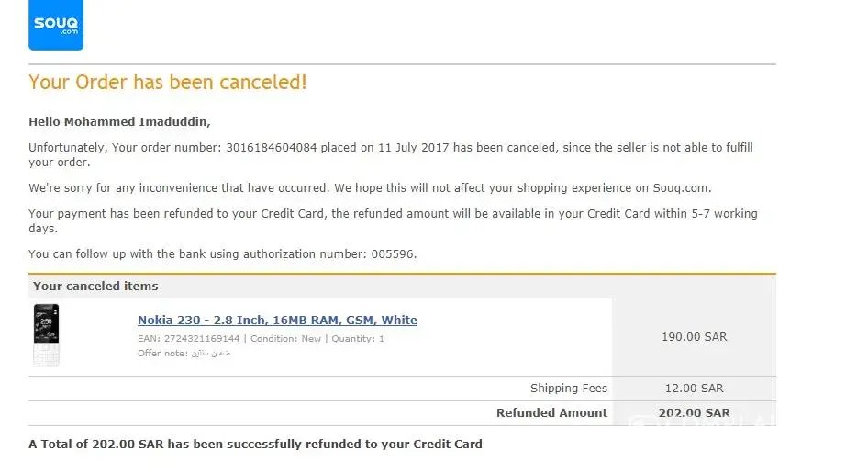Click the 190.00 SAR item price
This screenshot has width=868, height=473.
coord(694,337)
